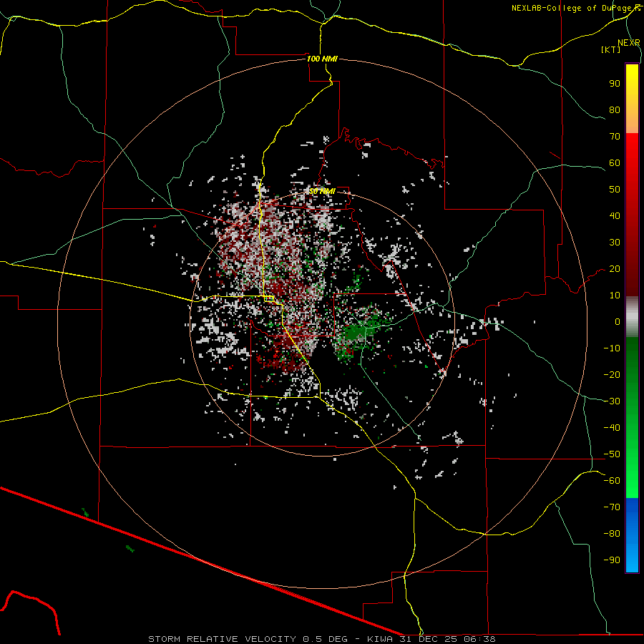Select the -70 knot scale label
This screenshot has width=644, height=644.
pyautogui.click(x=612, y=507)
